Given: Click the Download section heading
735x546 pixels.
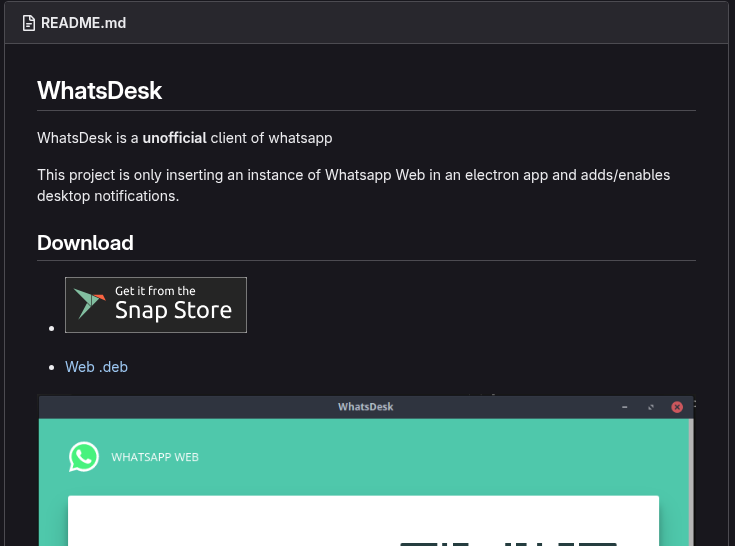Looking at the screenshot, I should click(85, 243).
